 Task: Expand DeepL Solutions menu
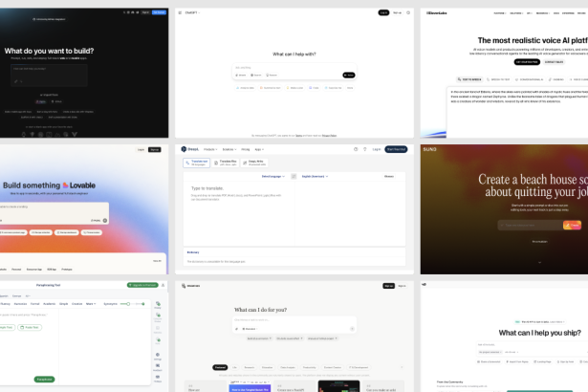pos(229,149)
